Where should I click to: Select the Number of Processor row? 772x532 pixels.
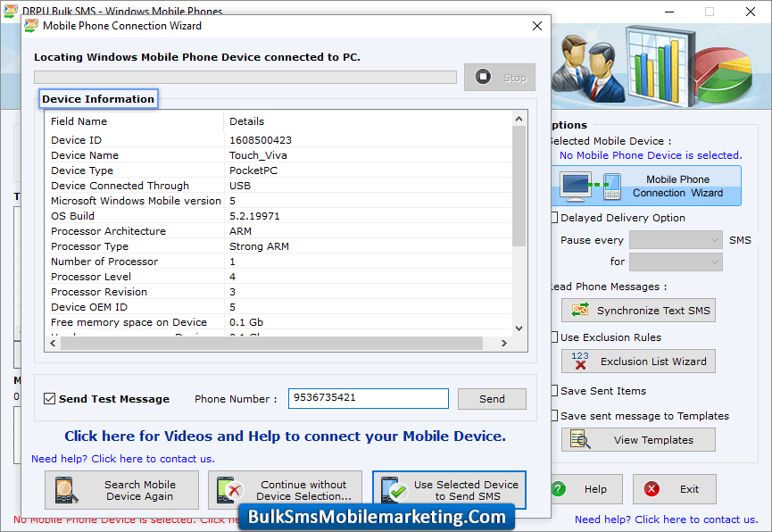(278, 262)
